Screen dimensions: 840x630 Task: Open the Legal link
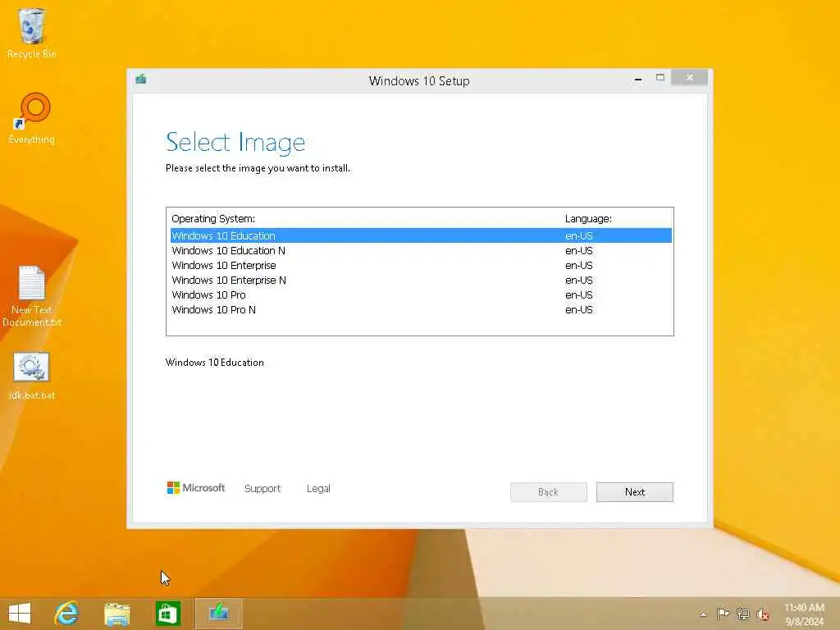click(x=318, y=489)
